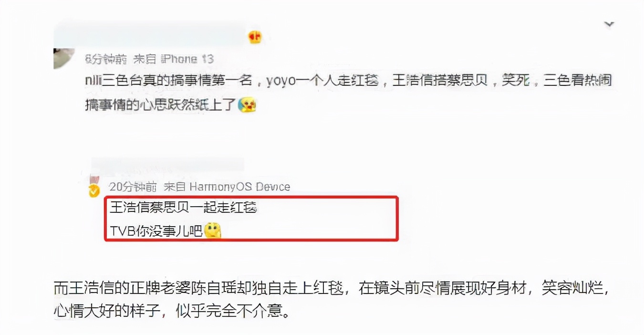Click the '6分钟前' timestamp
Viewport: 644px width, 335px height.
[106, 59]
